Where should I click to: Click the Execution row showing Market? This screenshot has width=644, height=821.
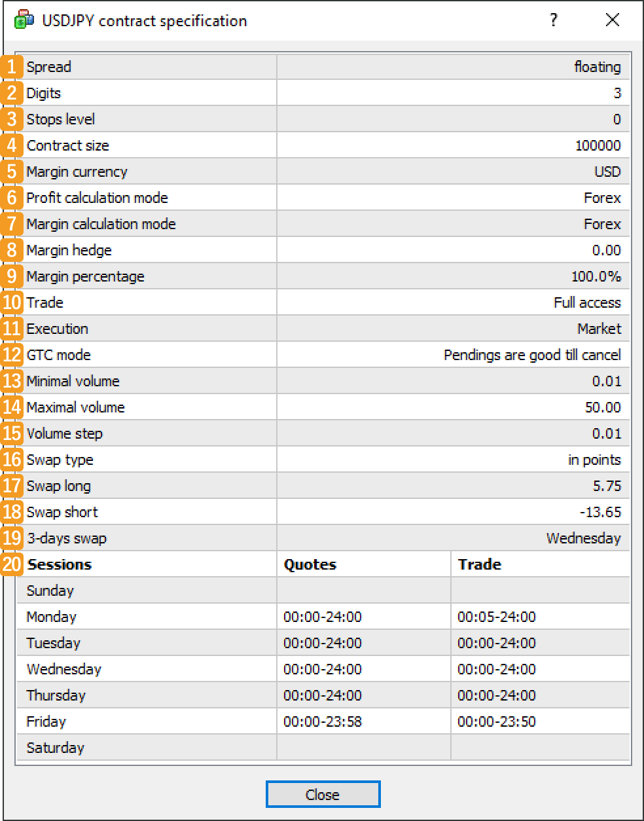pyautogui.click(x=322, y=329)
